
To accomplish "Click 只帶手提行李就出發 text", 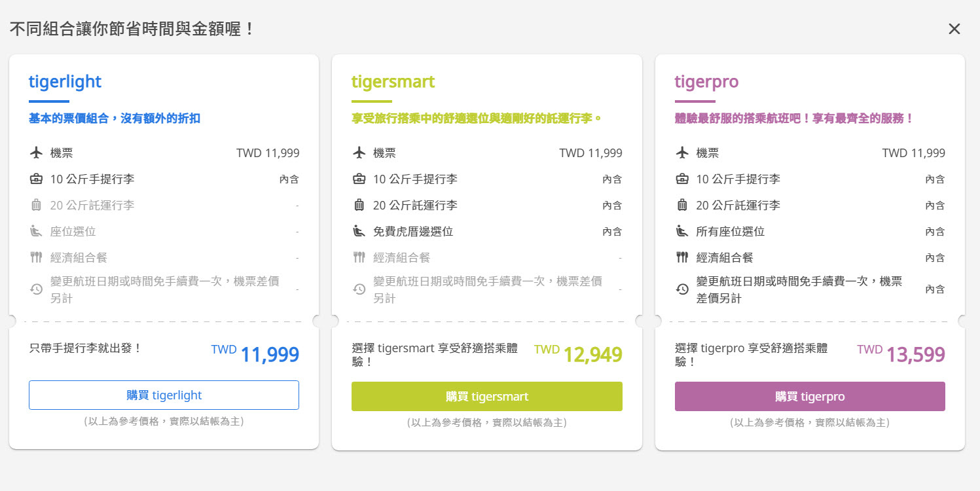I will coord(86,348).
